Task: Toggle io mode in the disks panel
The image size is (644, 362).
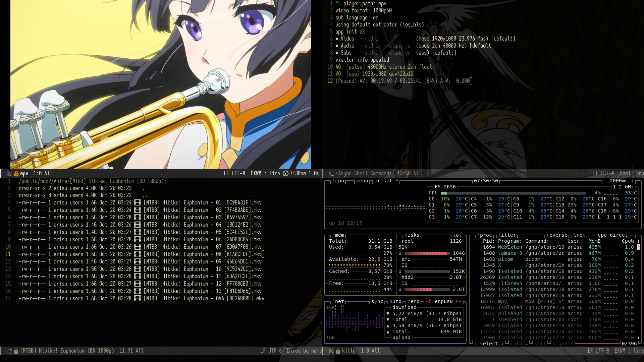Action: [455, 235]
